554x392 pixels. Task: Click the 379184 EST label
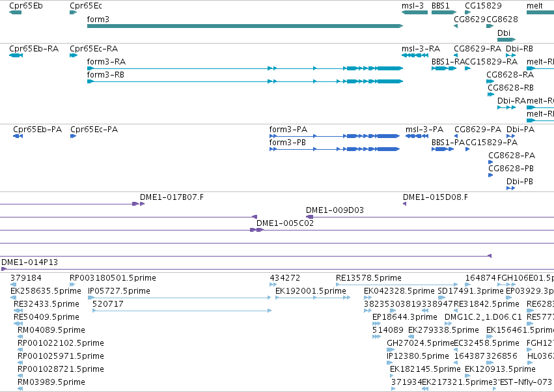click(26, 278)
